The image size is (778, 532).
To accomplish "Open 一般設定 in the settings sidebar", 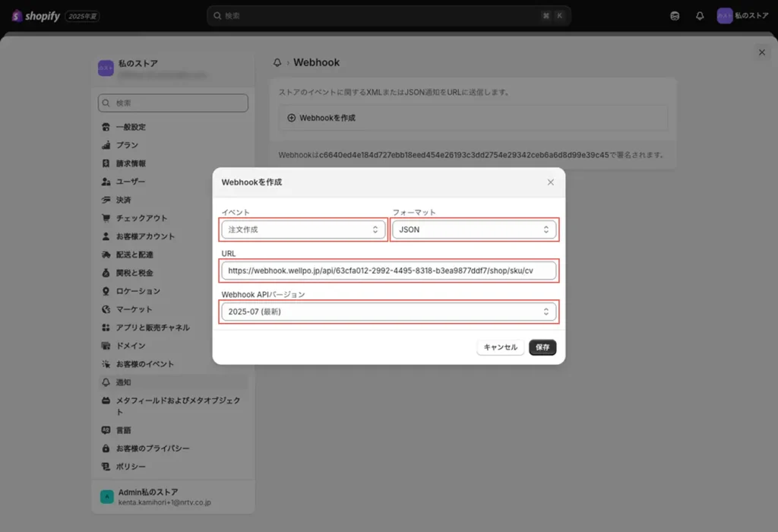I will point(131,127).
